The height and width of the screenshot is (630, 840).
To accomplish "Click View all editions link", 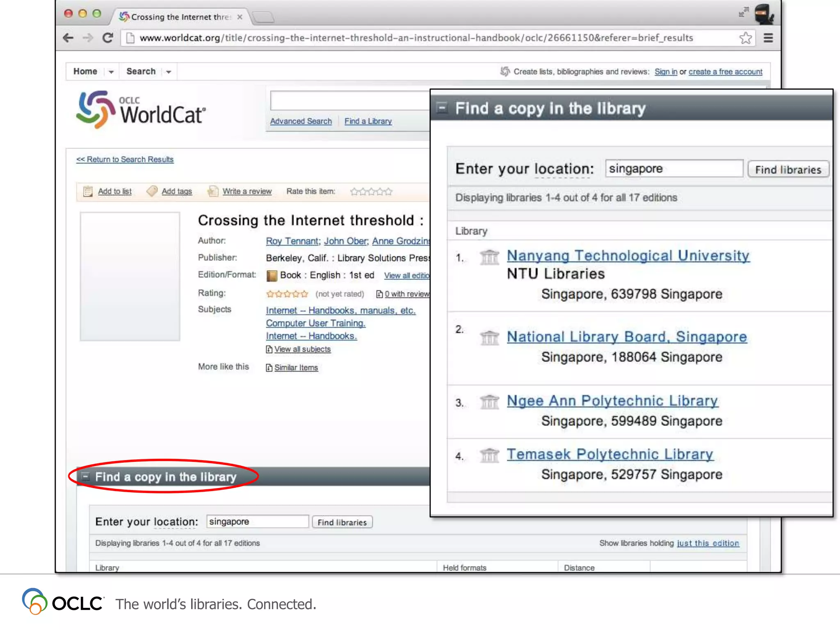I will (407, 276).
